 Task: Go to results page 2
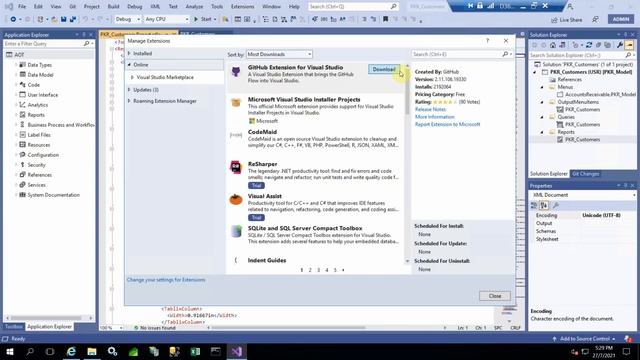[x=310, y=270]
